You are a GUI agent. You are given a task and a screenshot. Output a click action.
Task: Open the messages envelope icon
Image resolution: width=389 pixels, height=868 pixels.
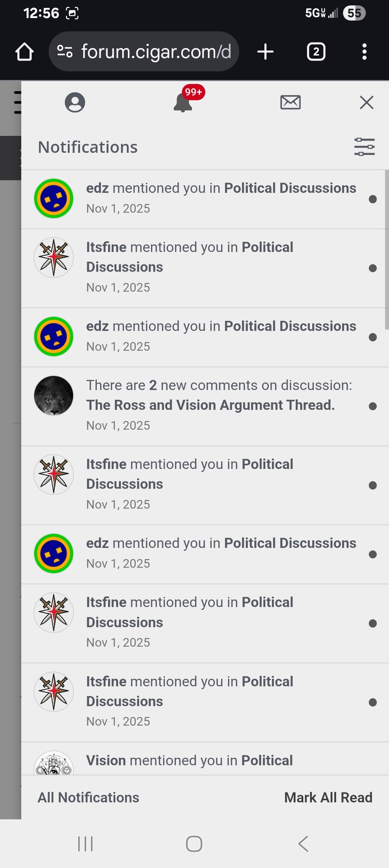290,103
